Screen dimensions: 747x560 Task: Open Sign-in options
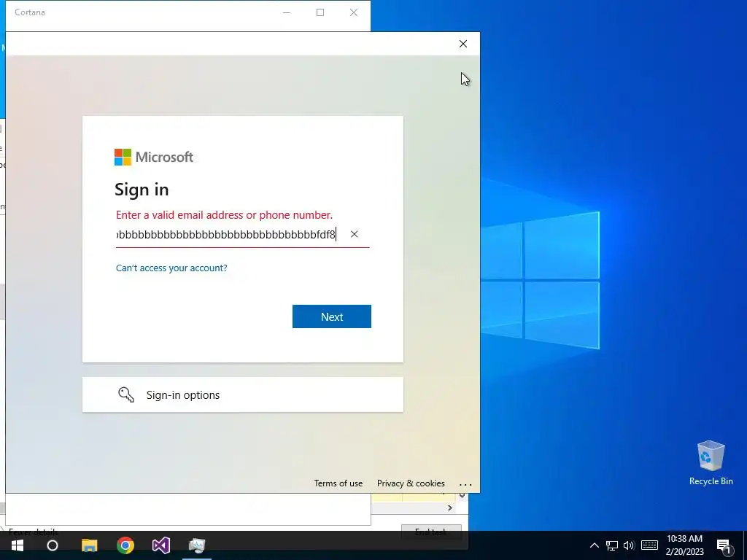pyautogui.click(x=243, y=394)
